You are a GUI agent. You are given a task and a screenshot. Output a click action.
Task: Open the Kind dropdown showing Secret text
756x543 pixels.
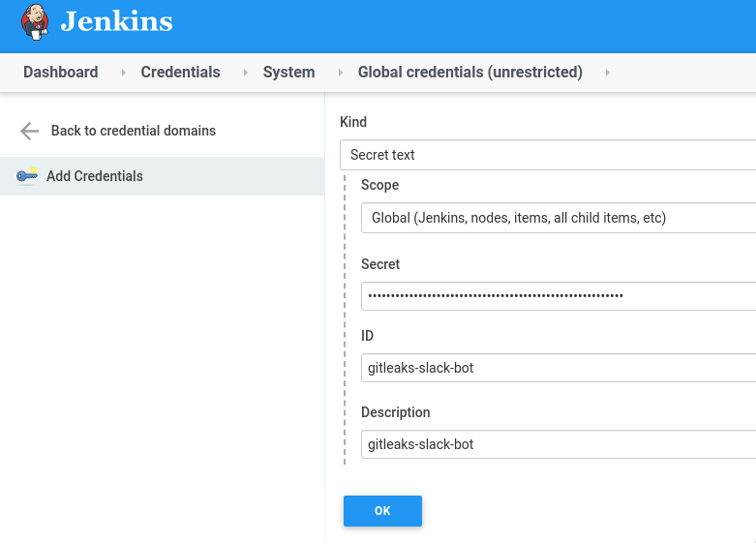tap(548, 155)
